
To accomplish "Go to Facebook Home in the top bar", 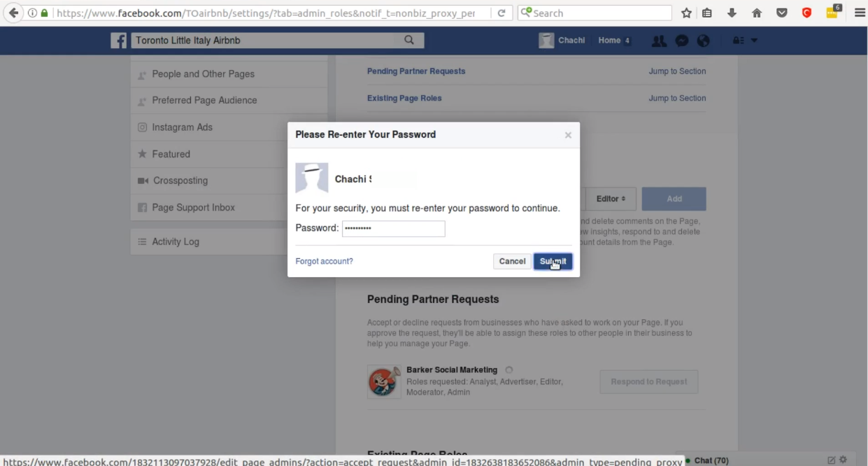I will pyautogui.click(x=609, y=41).
